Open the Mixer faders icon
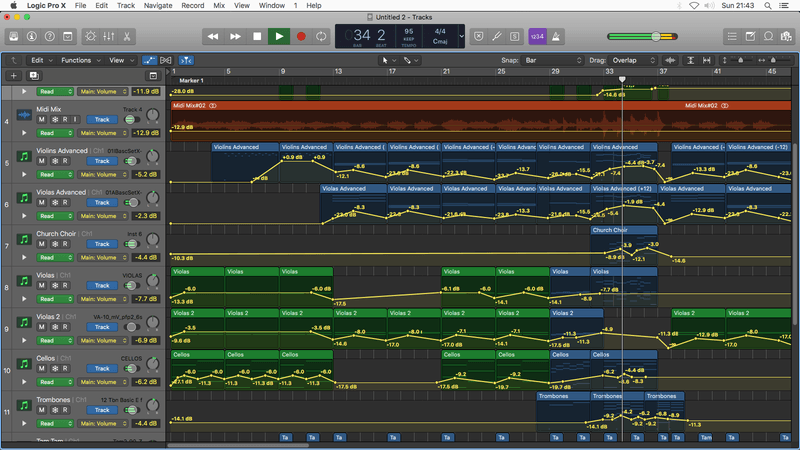This screenshot has height=450, width=800. [x=109, y=36]
